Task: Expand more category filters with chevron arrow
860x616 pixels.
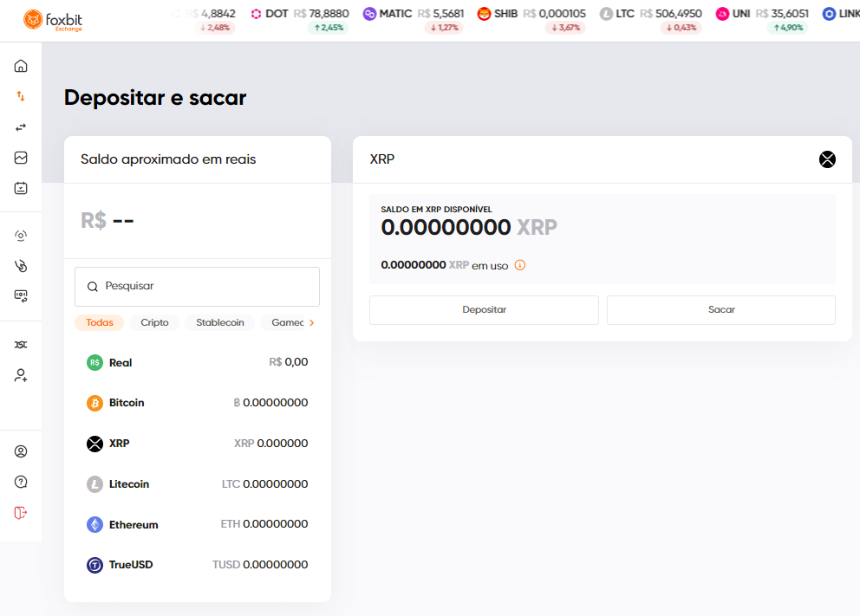Action: pos(311,323)
